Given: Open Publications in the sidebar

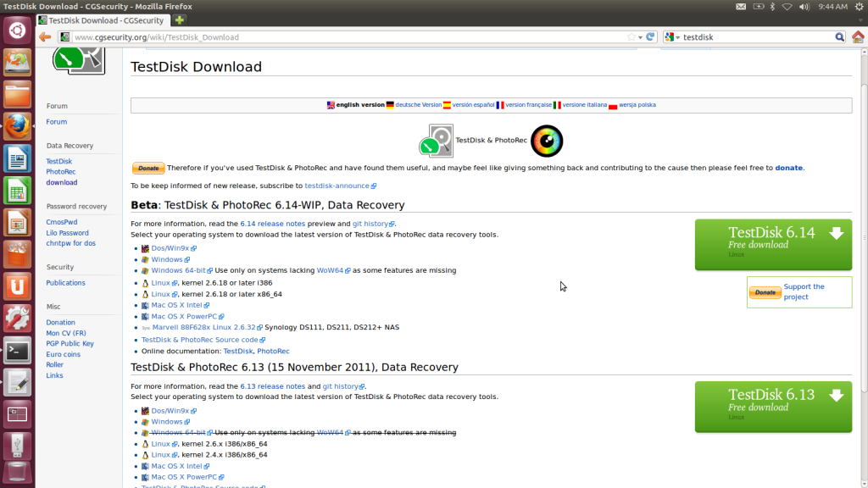Looking at the screenshot, I should click(x=66, y=283).
